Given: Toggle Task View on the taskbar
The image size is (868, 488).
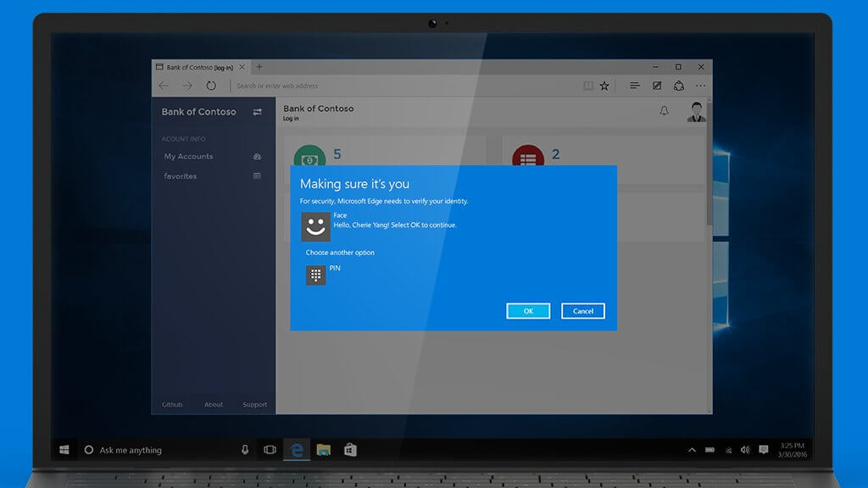Looking at the screenshot, I should pyautogui.click(x=270, y=450).
